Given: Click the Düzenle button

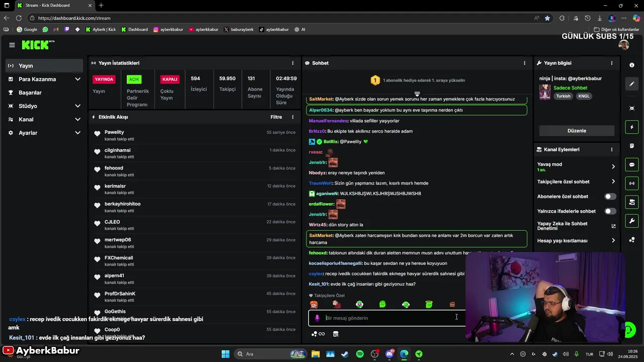Looking at the screenshot, I should (577, 131).
